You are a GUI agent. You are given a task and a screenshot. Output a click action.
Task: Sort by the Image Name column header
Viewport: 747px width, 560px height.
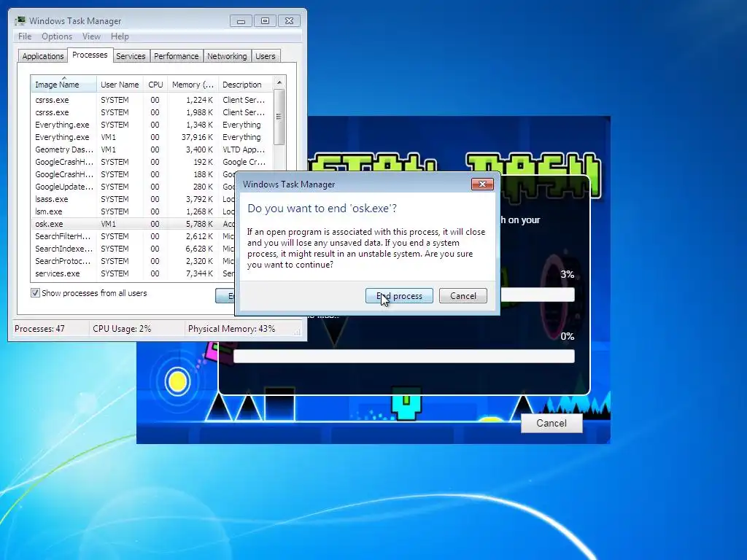pos(64,85)
